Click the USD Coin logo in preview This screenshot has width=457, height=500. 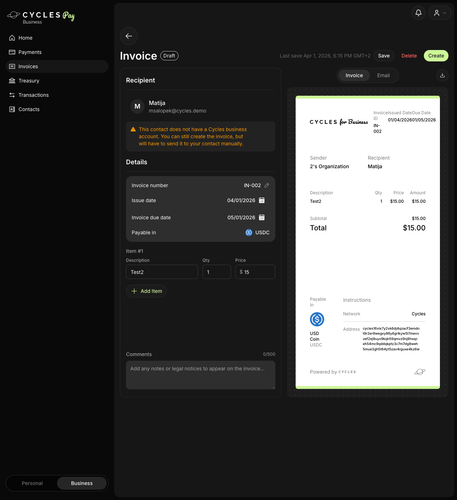click(317, 319)
